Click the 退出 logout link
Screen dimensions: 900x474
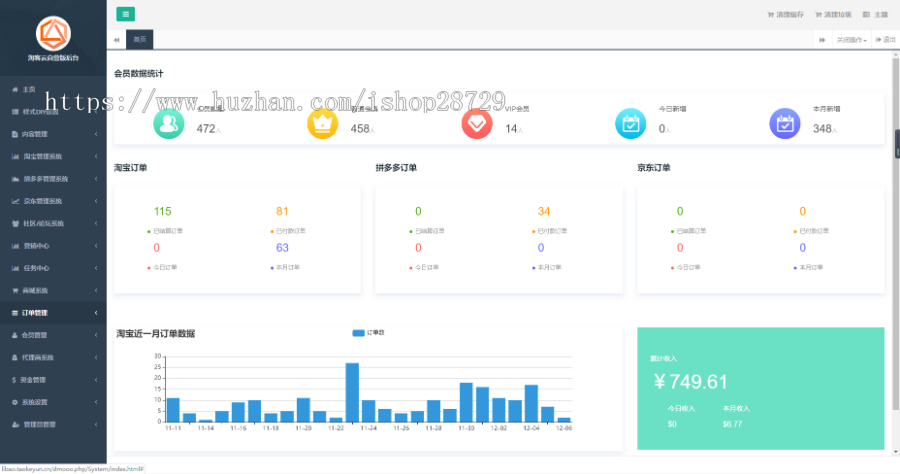click(x=885, y=40)
